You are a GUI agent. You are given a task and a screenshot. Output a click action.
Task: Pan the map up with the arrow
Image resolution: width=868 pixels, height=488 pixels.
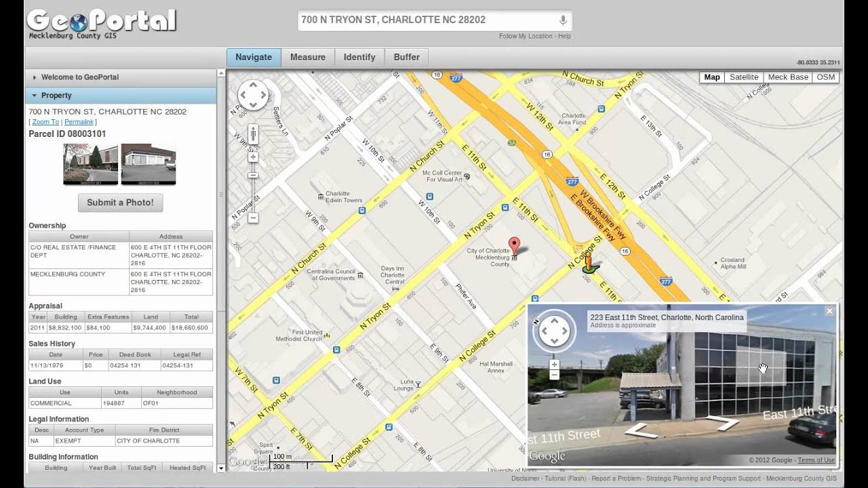point(253,86)
